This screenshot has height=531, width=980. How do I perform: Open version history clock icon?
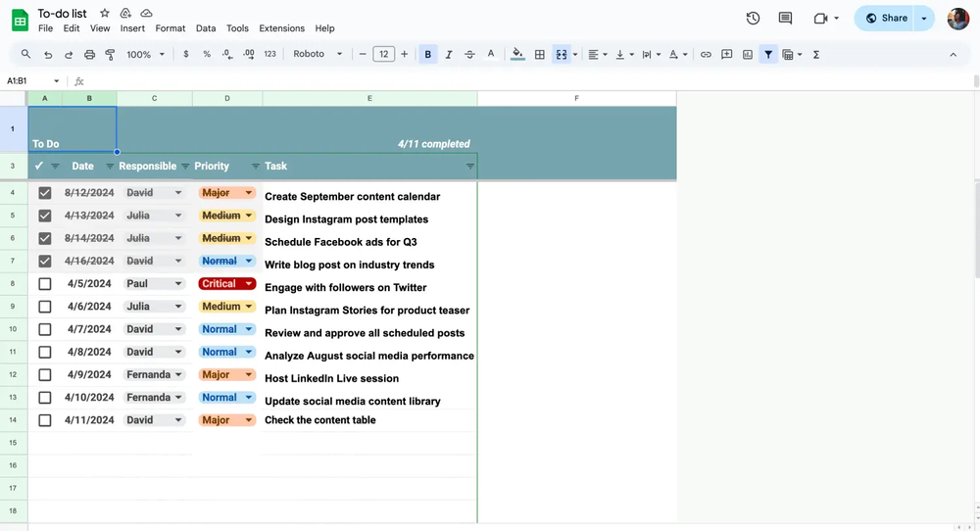(x=753, y=18)
